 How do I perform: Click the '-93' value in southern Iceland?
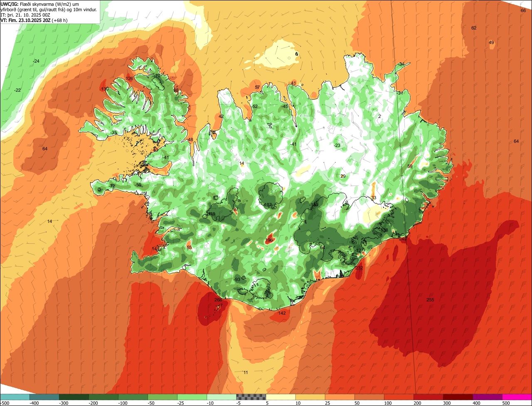237,279
